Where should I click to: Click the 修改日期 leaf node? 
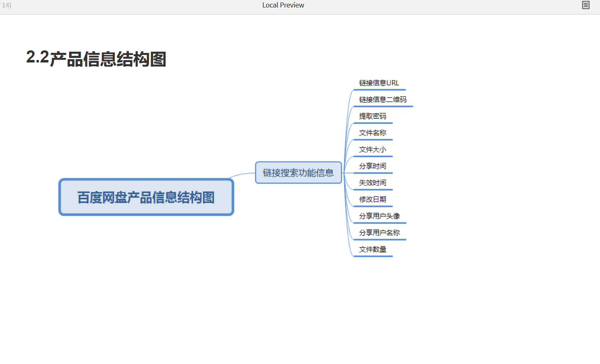(373, 199)
